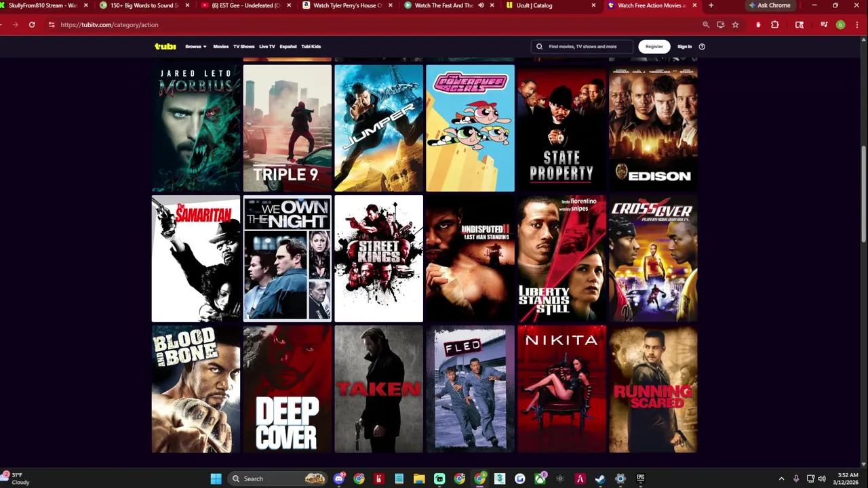Image resolution: width=868 pixels, height=488 pixels.
Task: Switch to the EST Gee Undefeated tab
Action: coord(245,5)
